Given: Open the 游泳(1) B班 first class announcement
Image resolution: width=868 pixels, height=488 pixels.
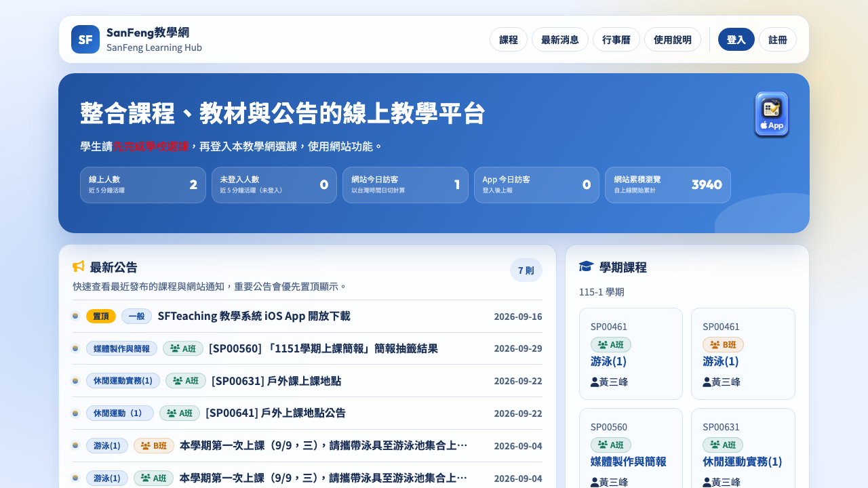Looking at the screenshot, I should pos(323,445).
